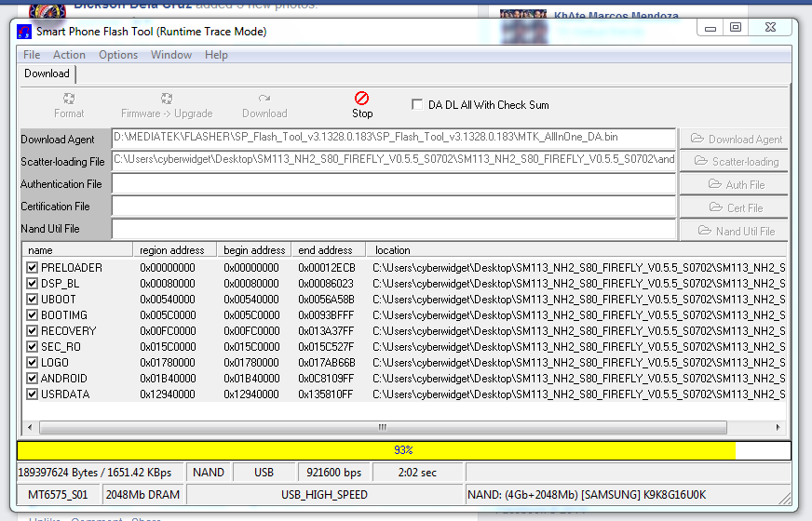Image resolution: width=812 pixels, height=521 pixels.
Task: Click the Firmware -> Upgrade icon
Action: coord(167,98)
